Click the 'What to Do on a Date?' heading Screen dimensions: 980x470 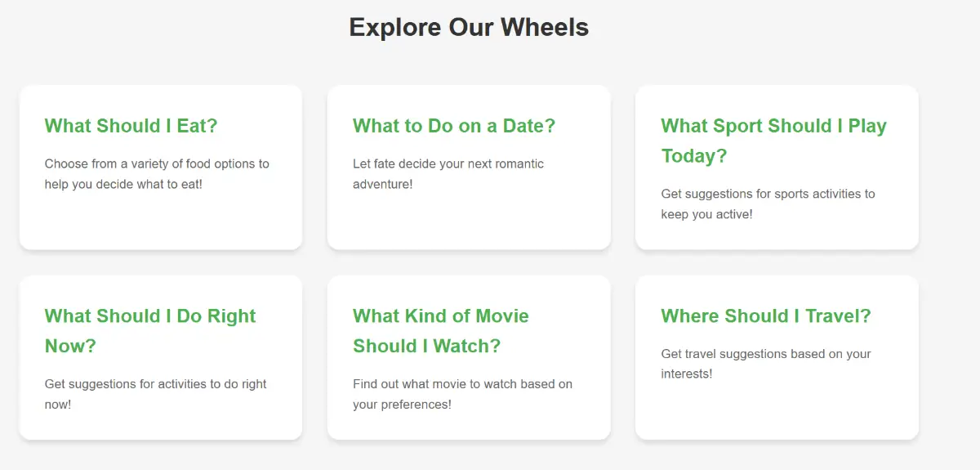tap(453, 126)
